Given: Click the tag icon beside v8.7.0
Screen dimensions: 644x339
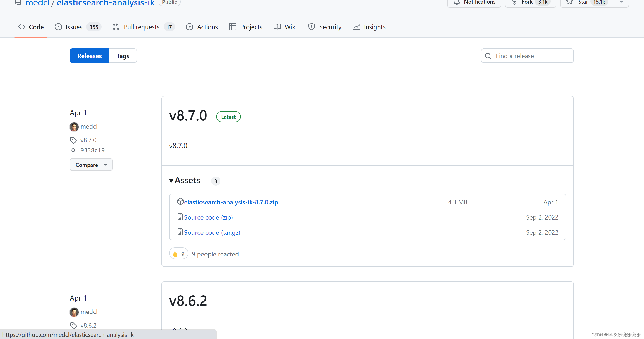Looking at the screenshot, I should 73,140.
